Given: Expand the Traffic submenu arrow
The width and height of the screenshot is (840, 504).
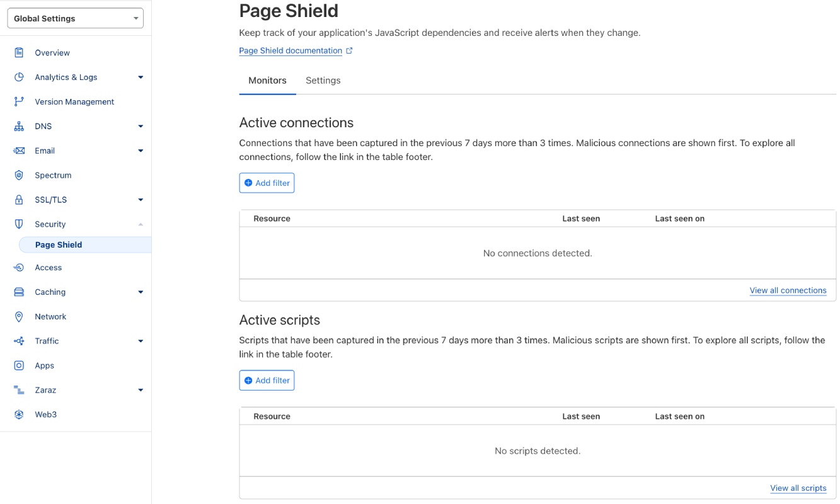Looking at the screenshot, I should [141, 341].
